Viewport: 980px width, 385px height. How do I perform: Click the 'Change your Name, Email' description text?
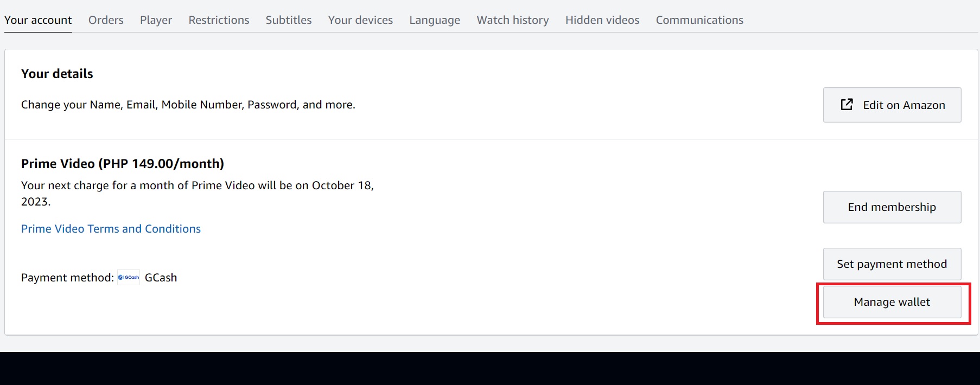tap(188, 105)
